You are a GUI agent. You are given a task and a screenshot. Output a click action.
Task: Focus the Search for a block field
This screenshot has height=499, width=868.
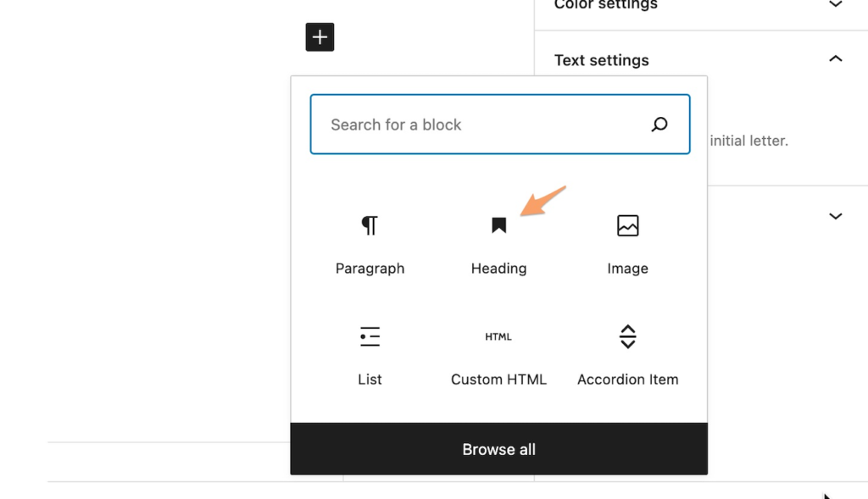pos(500,125)
